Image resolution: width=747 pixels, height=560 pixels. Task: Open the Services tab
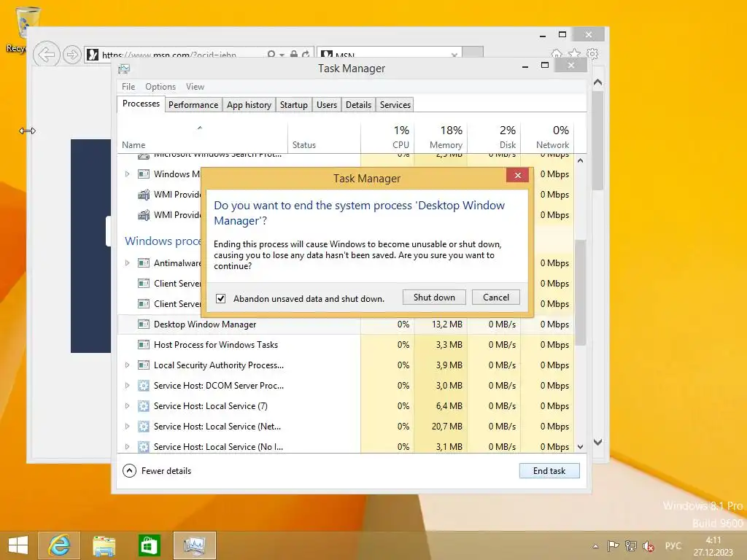395,105
